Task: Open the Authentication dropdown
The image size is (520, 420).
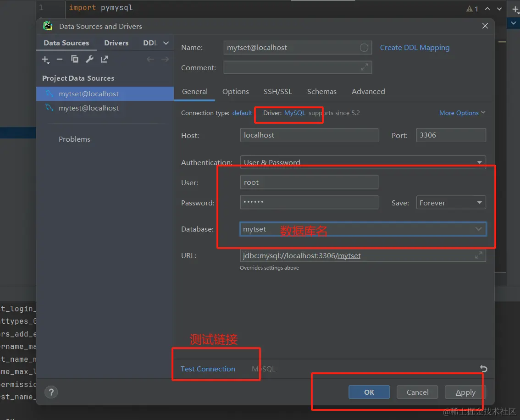Action: 363,162
